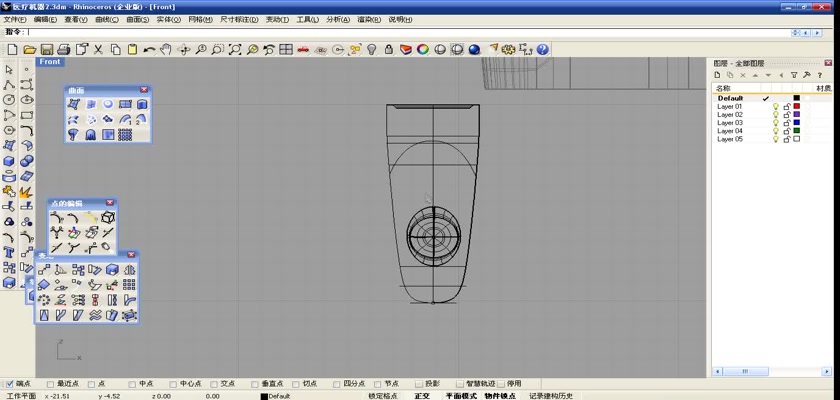Click the Zoom Extents icon
The image size is (840, 400).
(235, 49)
